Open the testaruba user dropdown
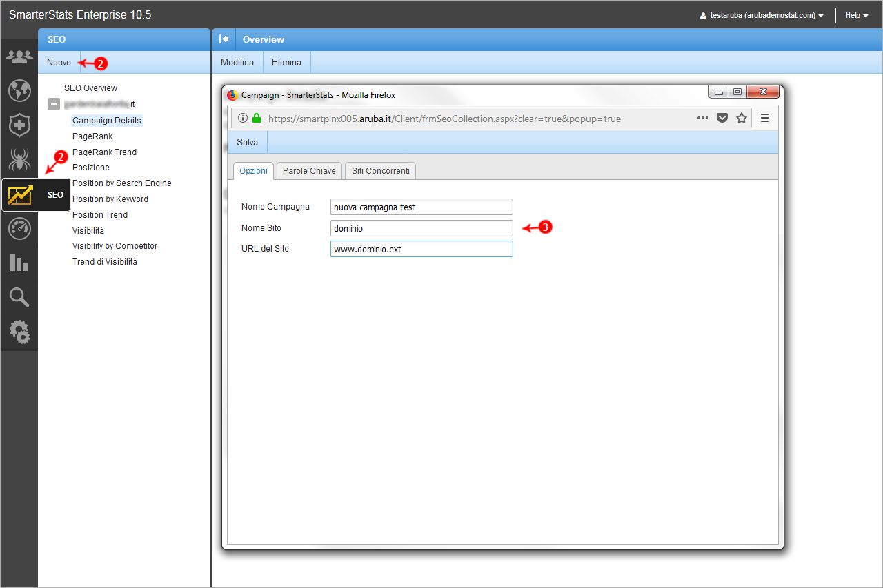883x588 pixels. pos(762,15)
